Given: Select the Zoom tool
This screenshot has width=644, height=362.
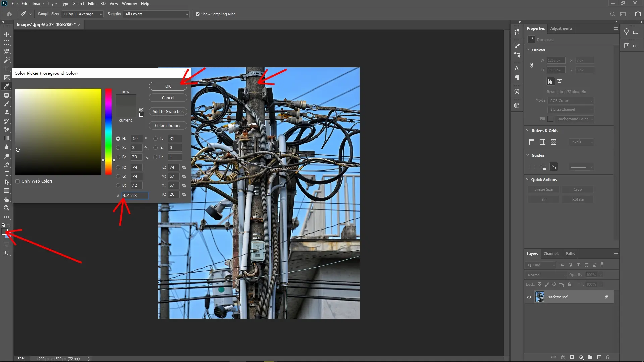Looking at the screenshot, I should pos(7,208).
